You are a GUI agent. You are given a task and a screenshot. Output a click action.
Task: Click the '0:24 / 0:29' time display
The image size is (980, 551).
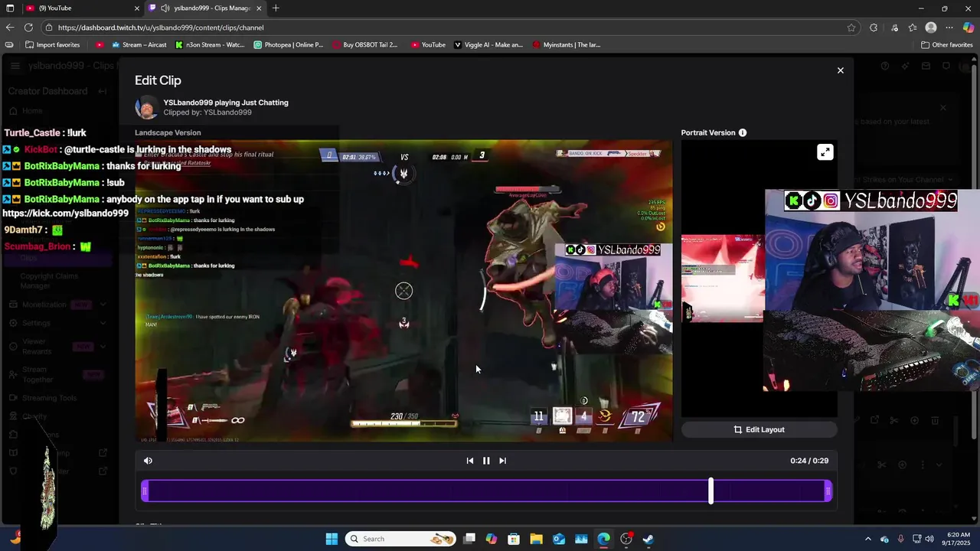(x=809, y=461)
